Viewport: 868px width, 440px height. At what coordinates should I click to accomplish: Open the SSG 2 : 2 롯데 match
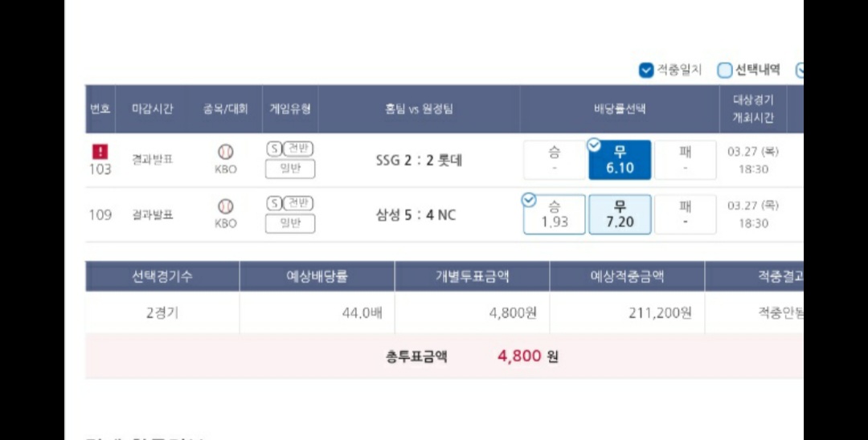pyautogui.click(x=419, y=160)
